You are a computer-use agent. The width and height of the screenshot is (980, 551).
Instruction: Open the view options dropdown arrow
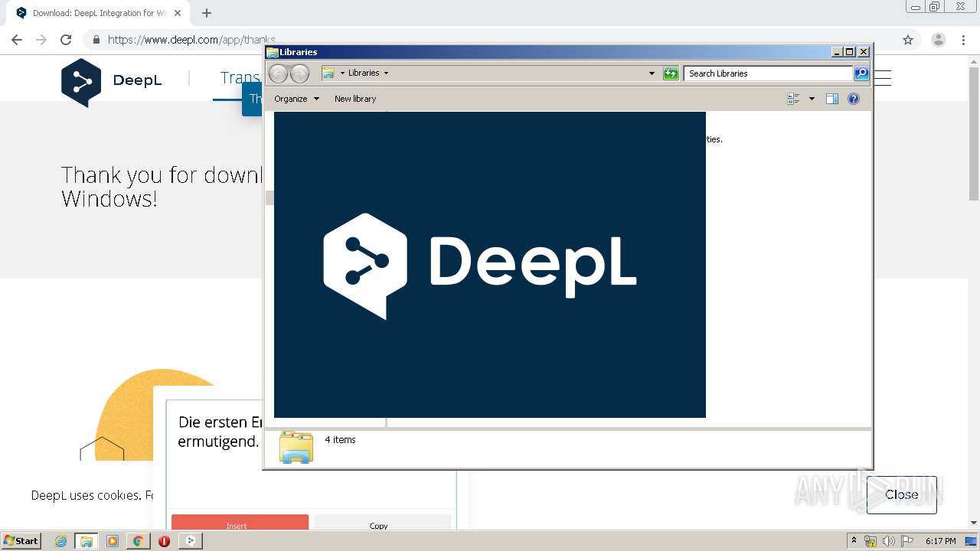tap(812, 99)
